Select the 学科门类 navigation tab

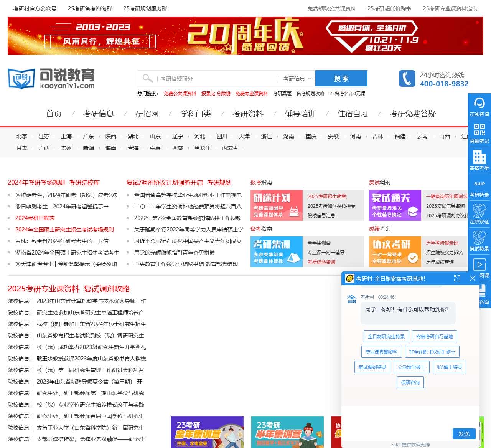click(195, 114)
